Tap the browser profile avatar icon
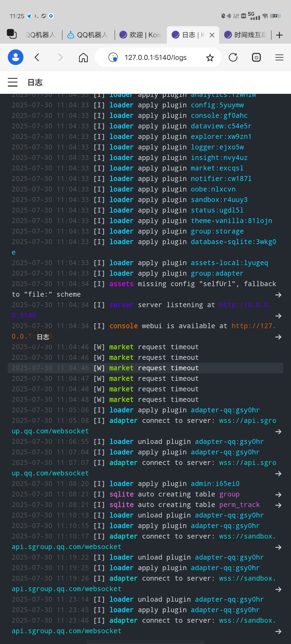 click(x=16, y=57)
